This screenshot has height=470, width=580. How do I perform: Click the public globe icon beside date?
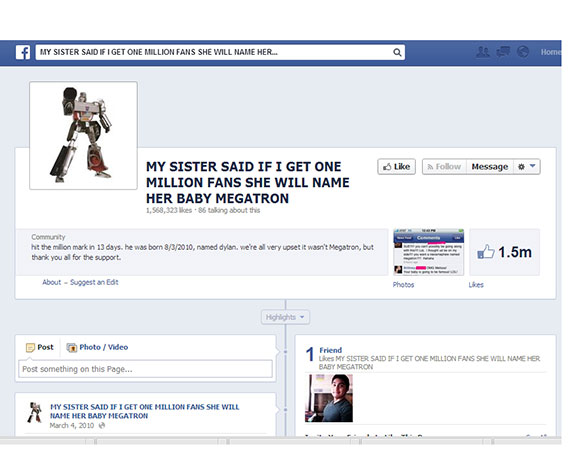pos(102,426)
